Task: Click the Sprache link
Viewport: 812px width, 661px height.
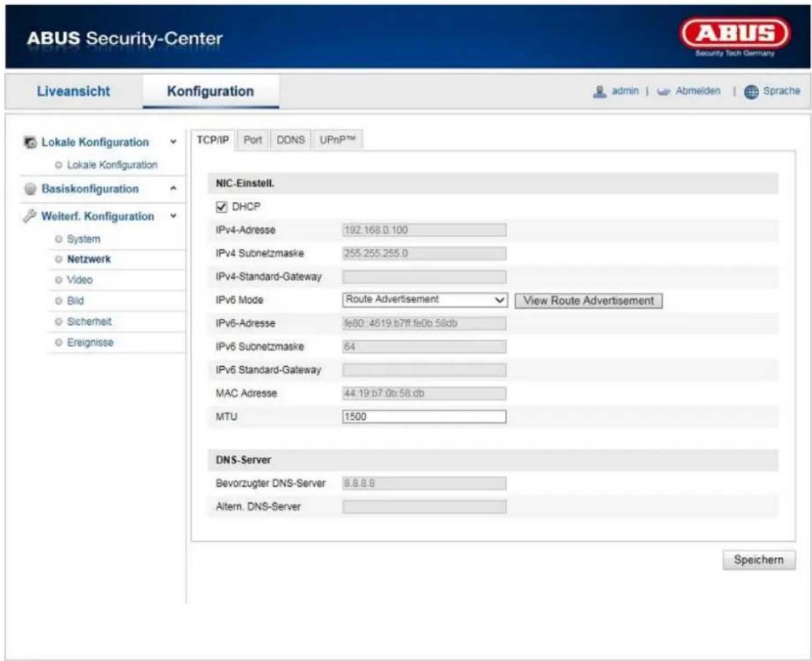Action: coord(781,91)
